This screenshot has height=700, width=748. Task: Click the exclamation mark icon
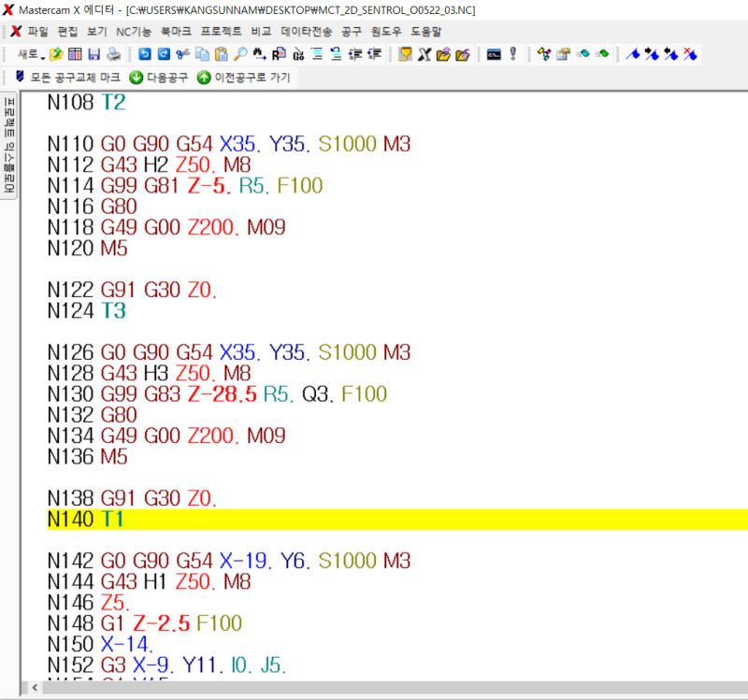tap(512, 54)
